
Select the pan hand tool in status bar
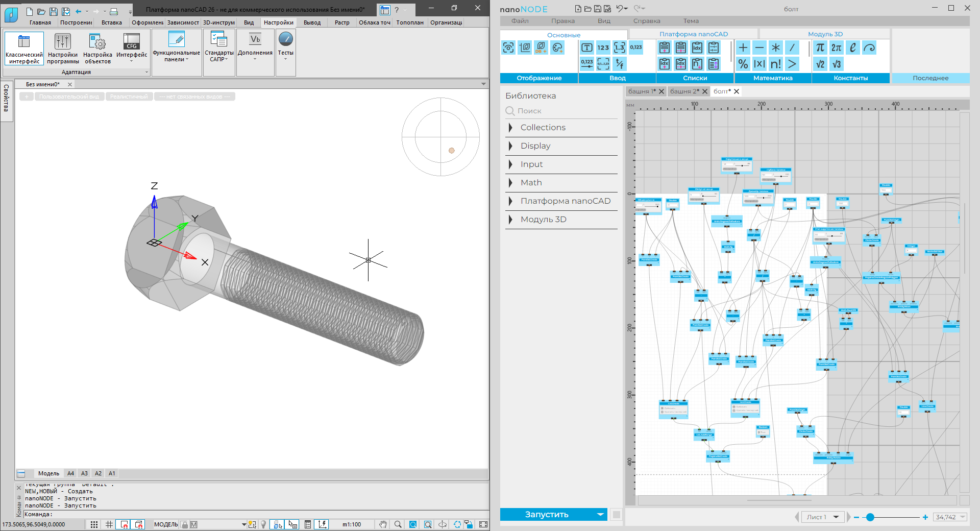click(x=383, y=524)
